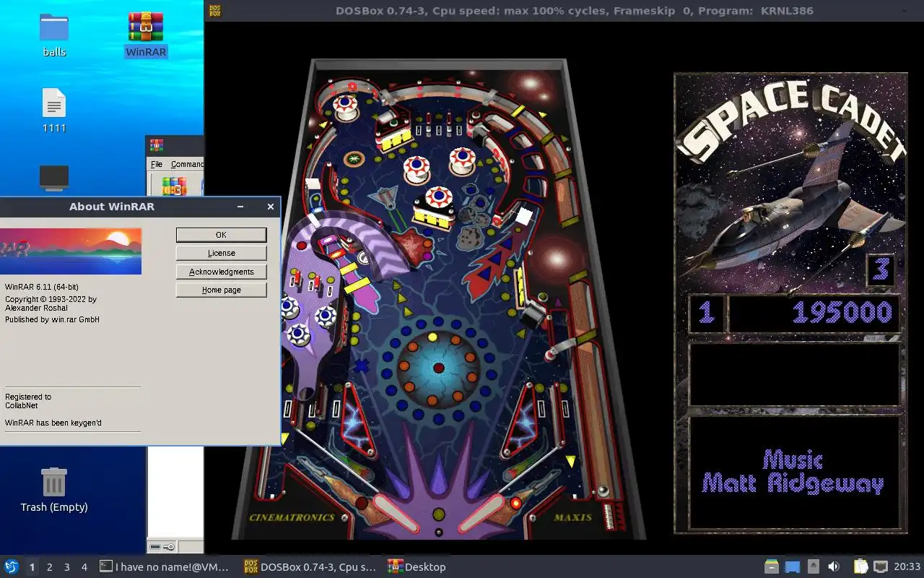This screenshot has width=924, height=578.
Task: Switch to workspace 2
Action: click(49, 567)
